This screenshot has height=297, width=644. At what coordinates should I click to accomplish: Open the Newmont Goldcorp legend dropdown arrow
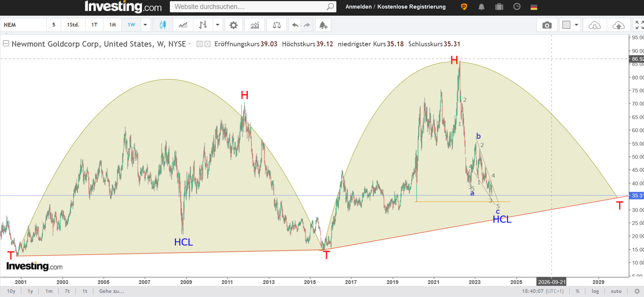pos(190,44)
